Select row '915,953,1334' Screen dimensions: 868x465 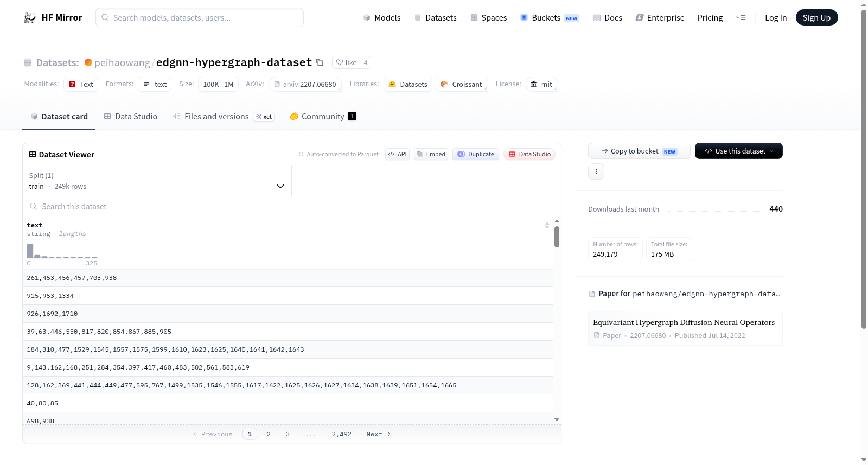[288, 296]
